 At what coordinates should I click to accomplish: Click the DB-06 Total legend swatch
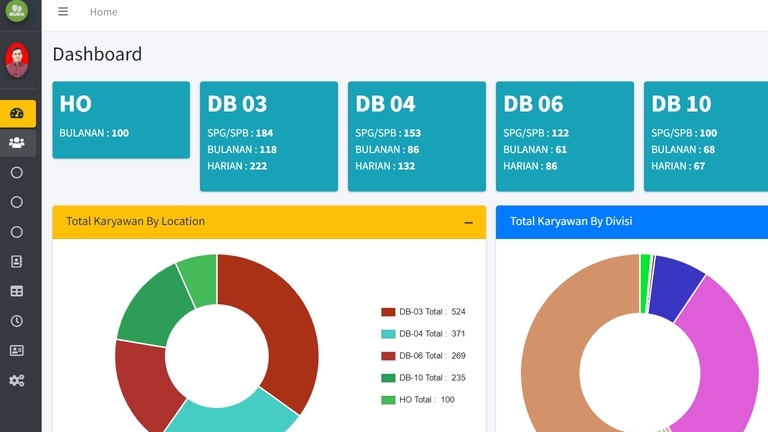click(388, 356)
